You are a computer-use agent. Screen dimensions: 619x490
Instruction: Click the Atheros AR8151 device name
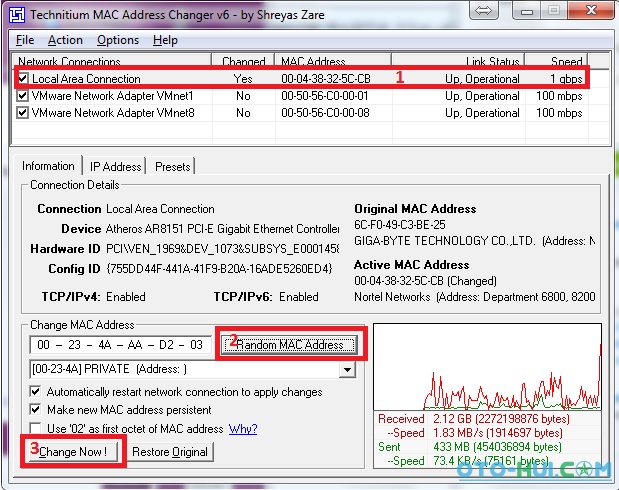(222, 229)
